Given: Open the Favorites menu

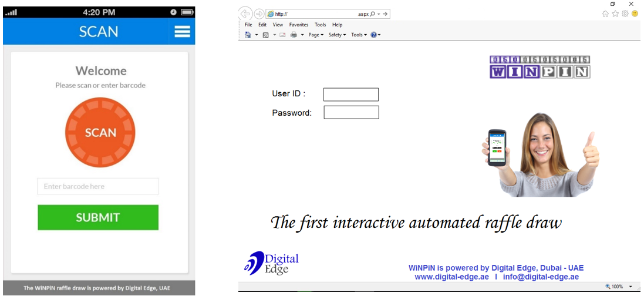Looking at the screenshot, I should [x=299, y=25].
